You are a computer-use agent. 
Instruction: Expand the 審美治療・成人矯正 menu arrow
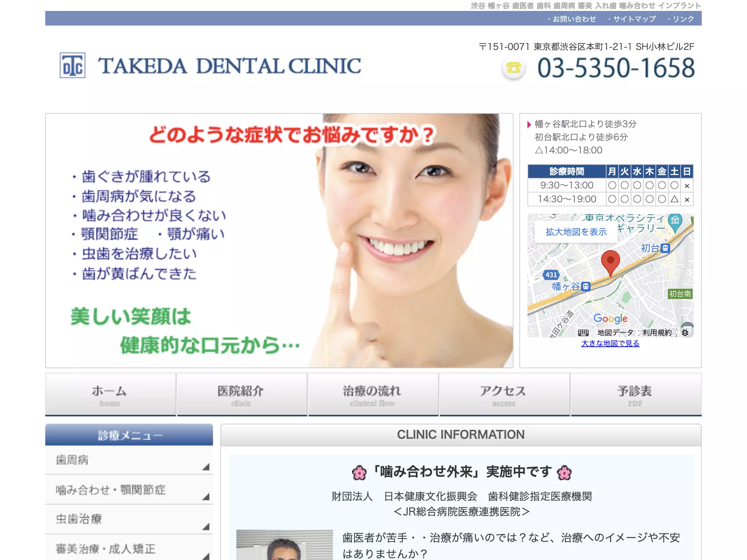(x=206, y=556)
